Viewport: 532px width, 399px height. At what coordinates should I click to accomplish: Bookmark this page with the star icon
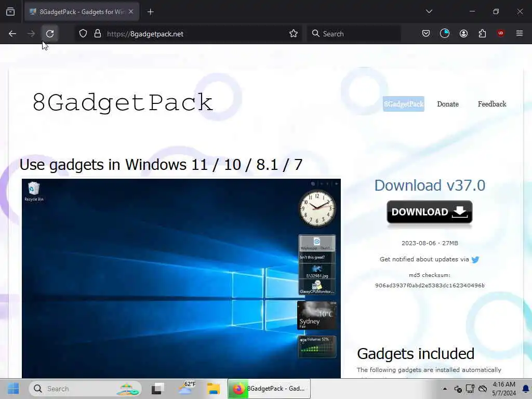tap(294, 34)
